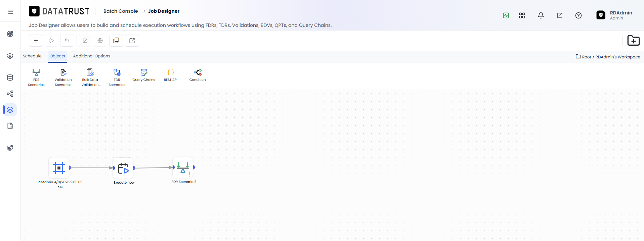
Task: Open the hamburger menu
Action: [10, 11]
